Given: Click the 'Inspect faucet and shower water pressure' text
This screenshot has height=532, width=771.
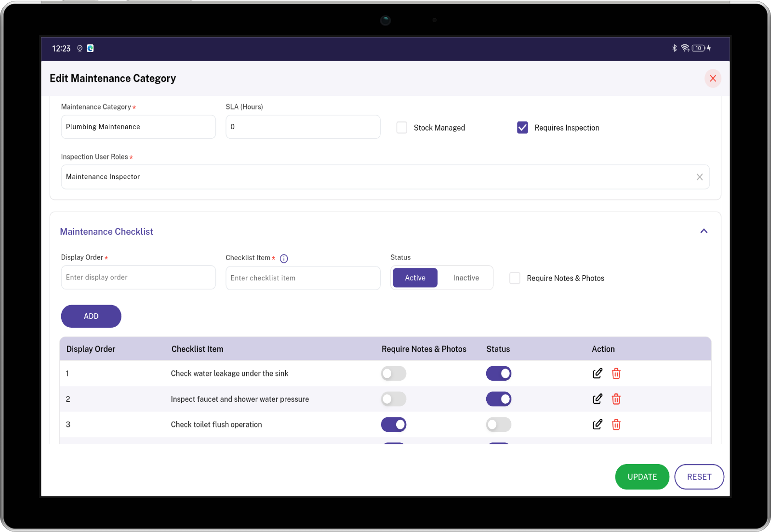Looking at the screenshot, I should click(240, 399).
